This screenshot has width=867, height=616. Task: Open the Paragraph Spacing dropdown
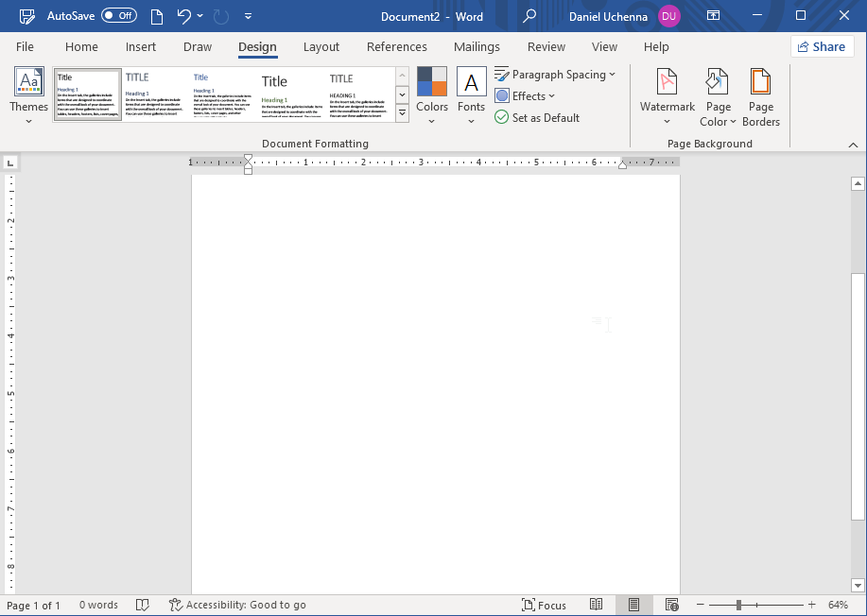(x=555, y=74)
